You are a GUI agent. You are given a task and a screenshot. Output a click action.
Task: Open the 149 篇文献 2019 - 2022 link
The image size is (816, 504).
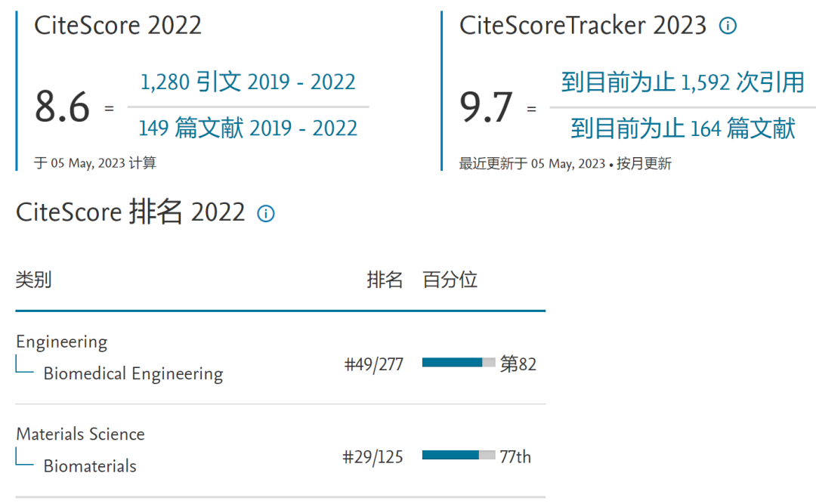click(x=249, y=128)
